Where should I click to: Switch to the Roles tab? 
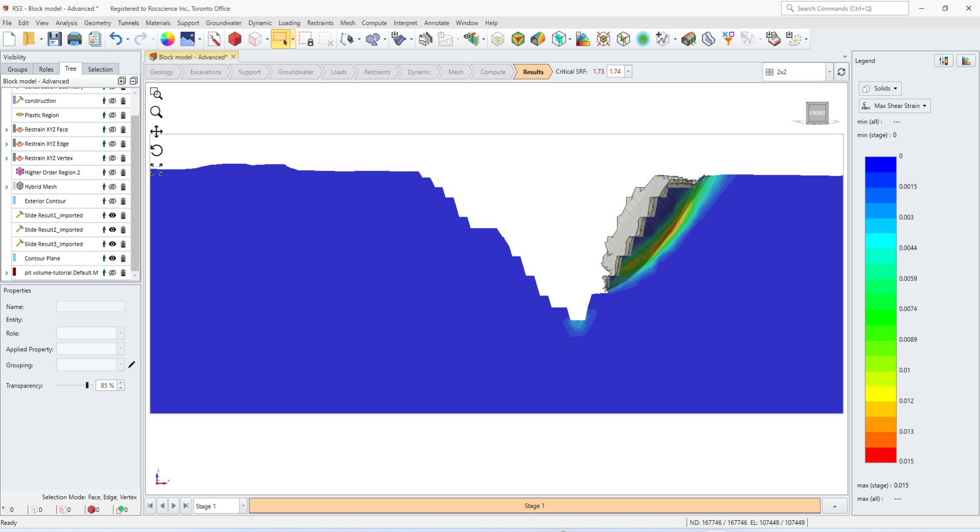tap(46, 69)
